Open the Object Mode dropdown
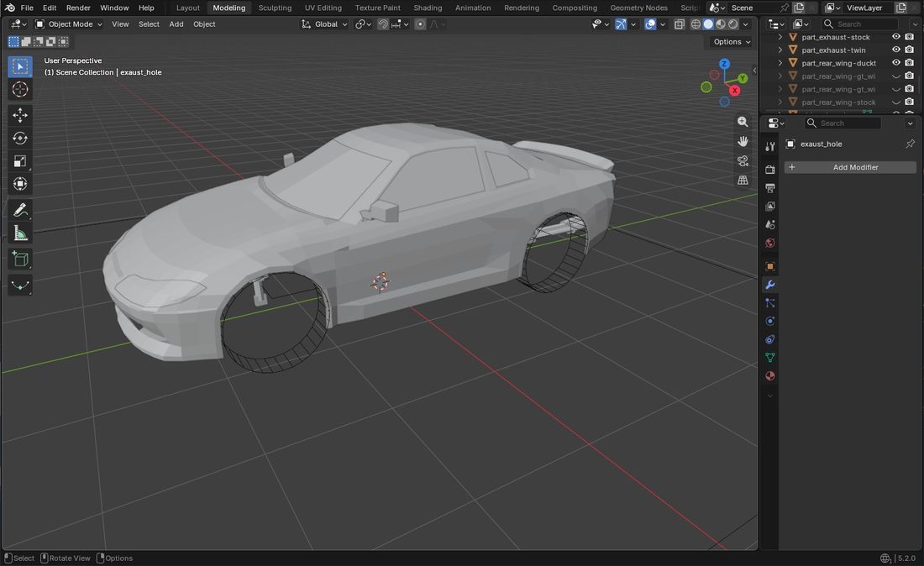 pyautogui.click(x=68, y=24)
